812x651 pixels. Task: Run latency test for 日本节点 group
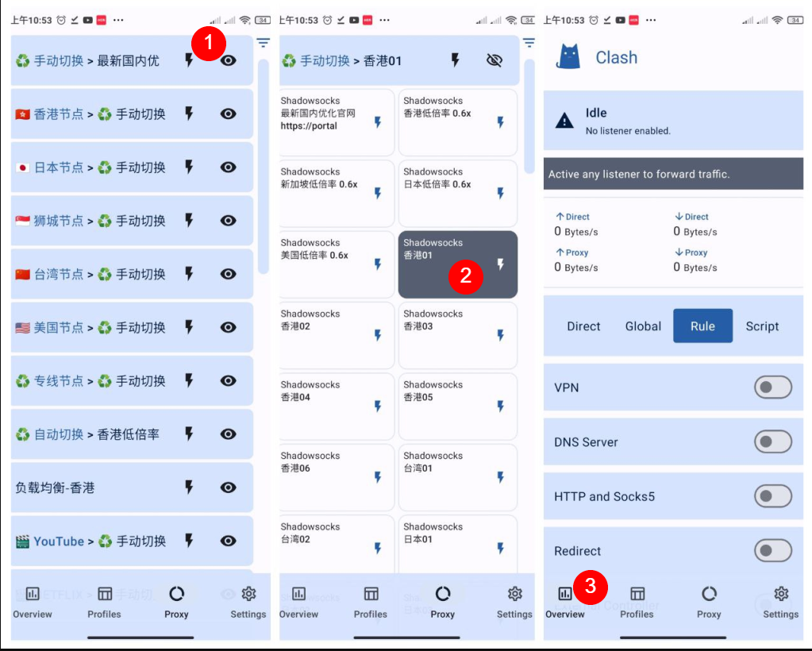[x=189, y=167]
